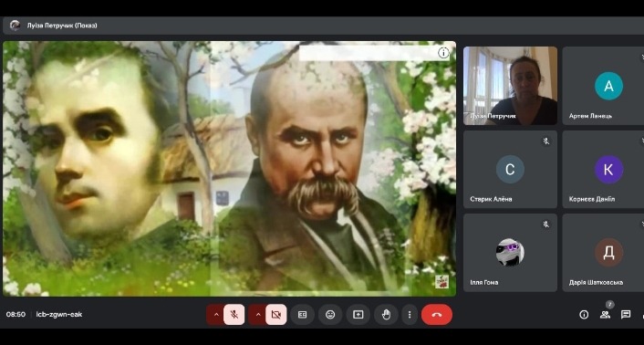Click Ілля Гома avatar picture
The width and height of the screenshot is (644, 345).
(x=510, y=252)
